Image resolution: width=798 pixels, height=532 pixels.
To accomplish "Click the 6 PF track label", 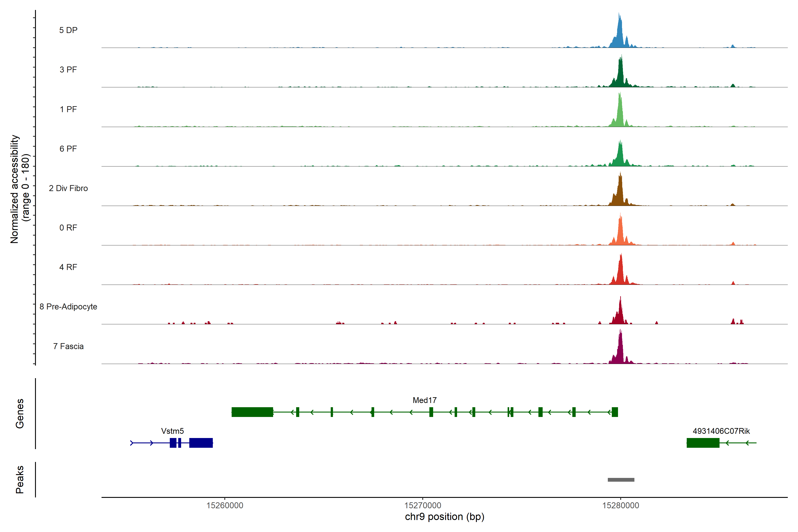I will pyautogui.click(x=68, y=149).
